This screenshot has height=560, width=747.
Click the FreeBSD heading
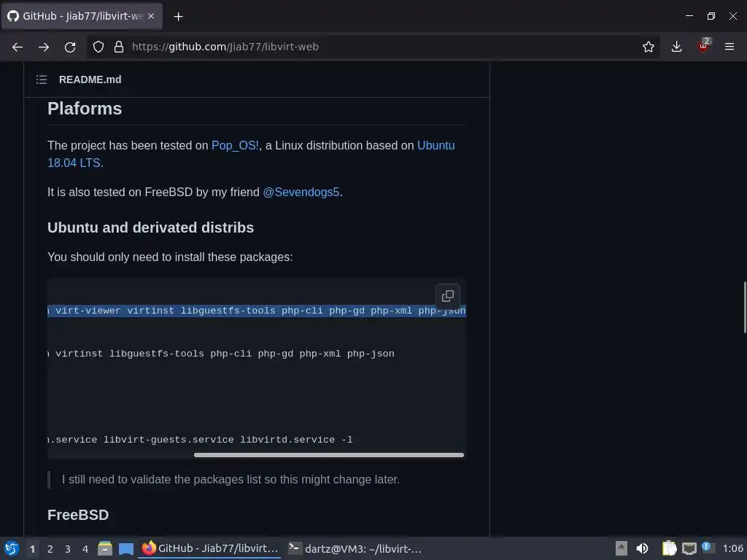coord(78,515)
